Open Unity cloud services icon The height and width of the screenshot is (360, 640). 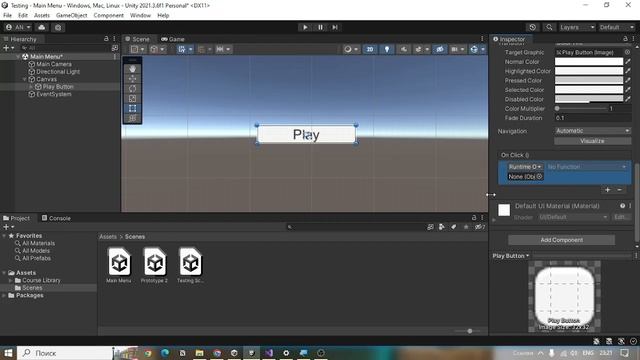tap(42, 27)
